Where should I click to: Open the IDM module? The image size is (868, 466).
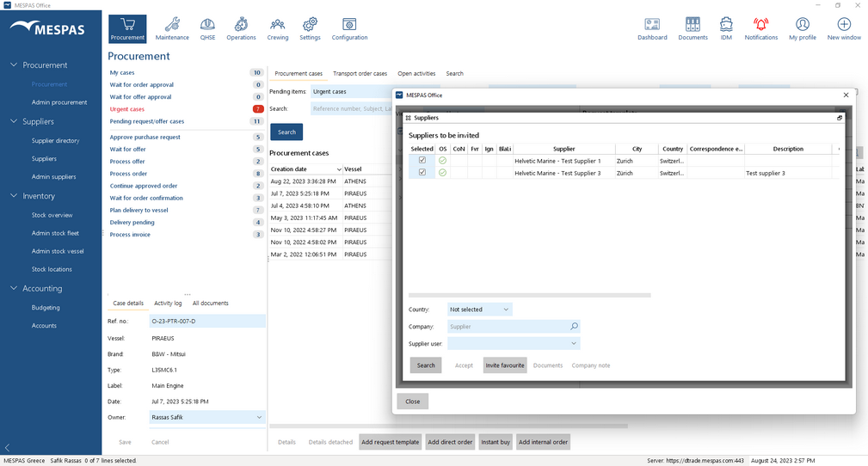click(x=726, y=28)
